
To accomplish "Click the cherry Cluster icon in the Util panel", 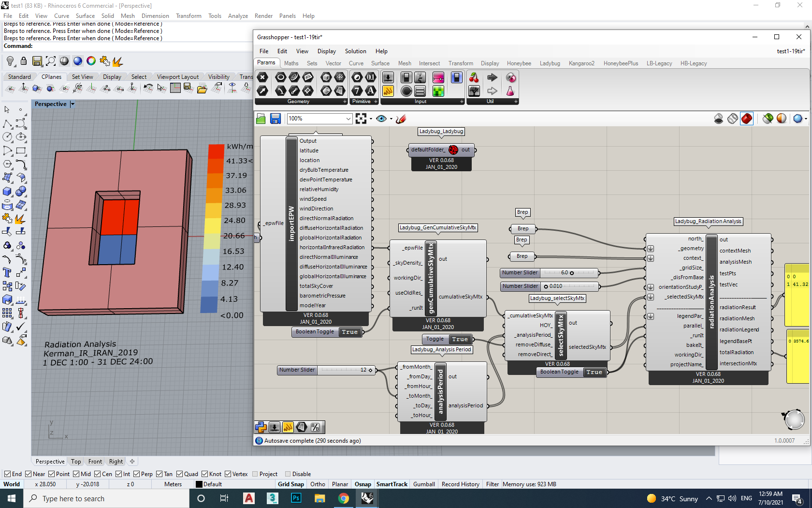I will pos(474,77).
